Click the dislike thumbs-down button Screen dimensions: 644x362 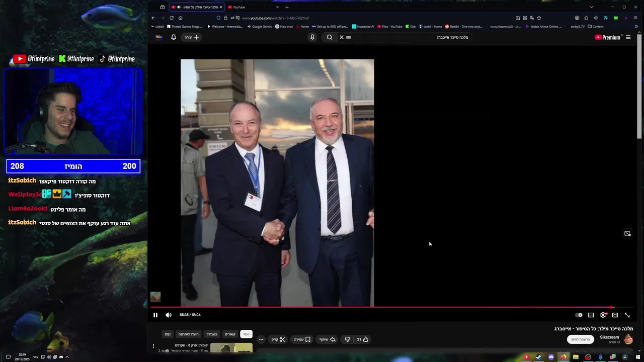pos(347,339)
